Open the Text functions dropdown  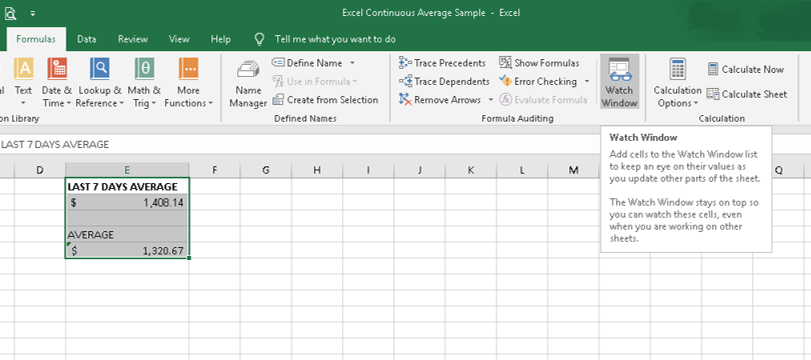(23, 82)
